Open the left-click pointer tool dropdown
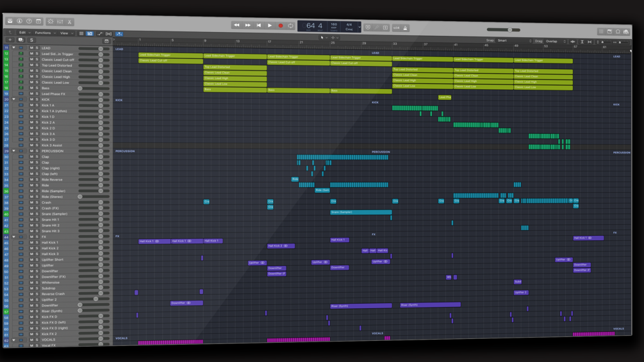 click(x=324, y=37)
